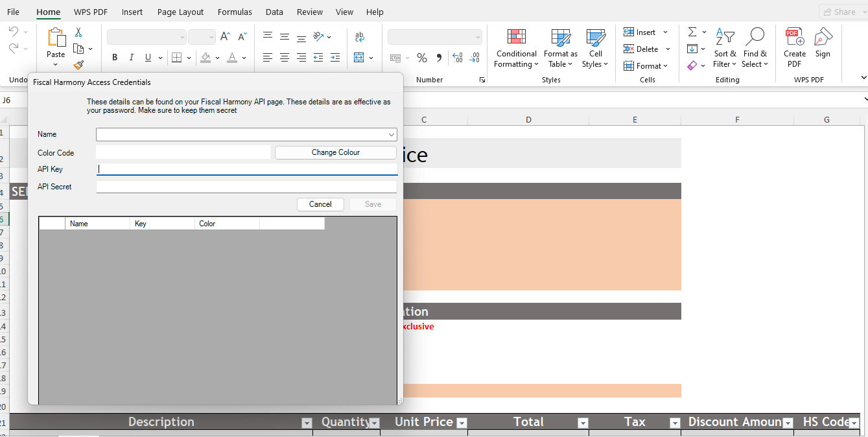868x437 pixels.
Task: Select the Format Painter brush
Action: (x=78, y=65)
